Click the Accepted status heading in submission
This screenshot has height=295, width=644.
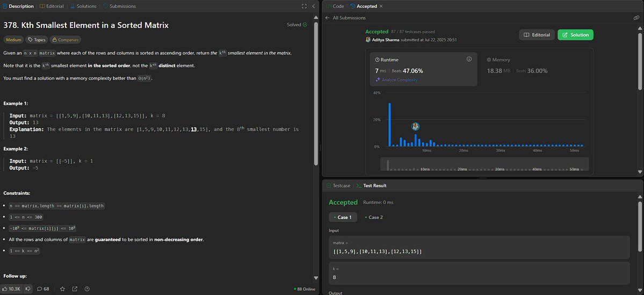pos(377,32)
